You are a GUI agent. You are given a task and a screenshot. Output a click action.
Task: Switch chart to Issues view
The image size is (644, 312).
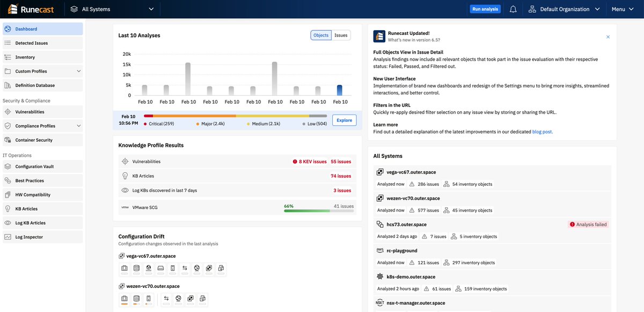341,35
